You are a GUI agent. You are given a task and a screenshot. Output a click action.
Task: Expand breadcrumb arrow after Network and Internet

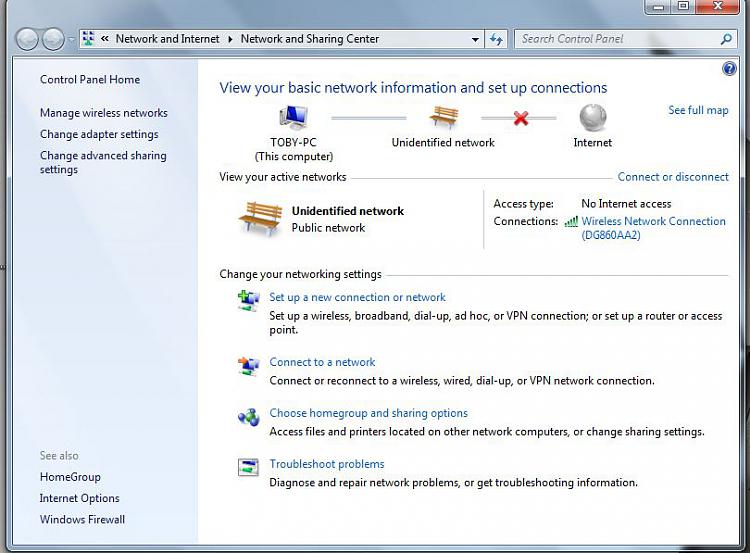[x=230, y=39]
